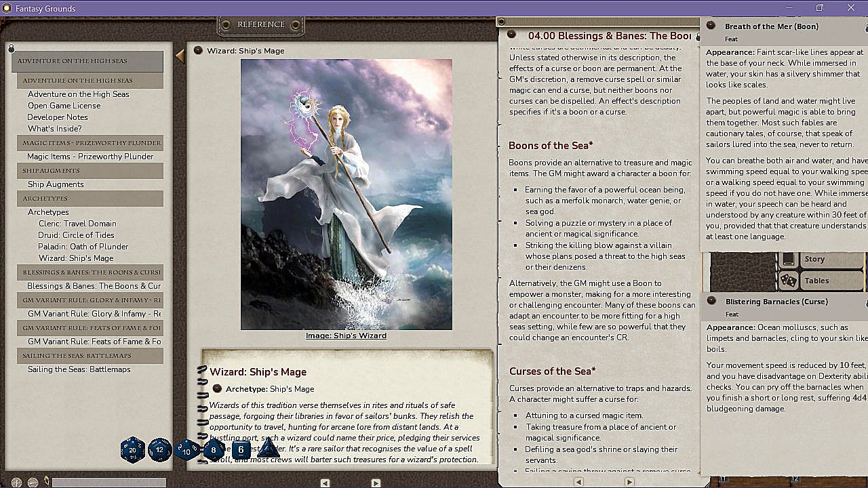Click left arrow under Blessings & Banes window
The image size is (868, 488).
click(578, 482)
